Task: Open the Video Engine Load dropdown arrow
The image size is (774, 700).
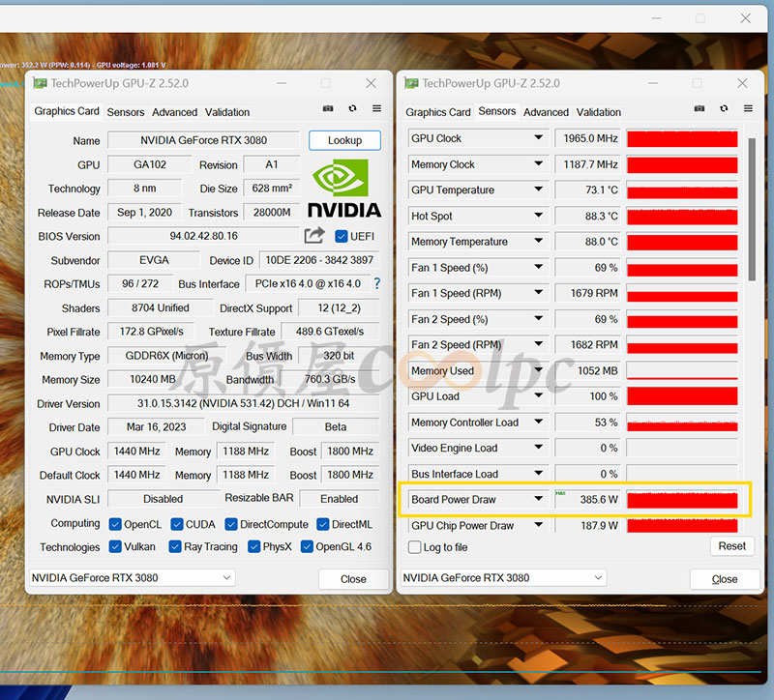Action: click(x=539, y=448)
